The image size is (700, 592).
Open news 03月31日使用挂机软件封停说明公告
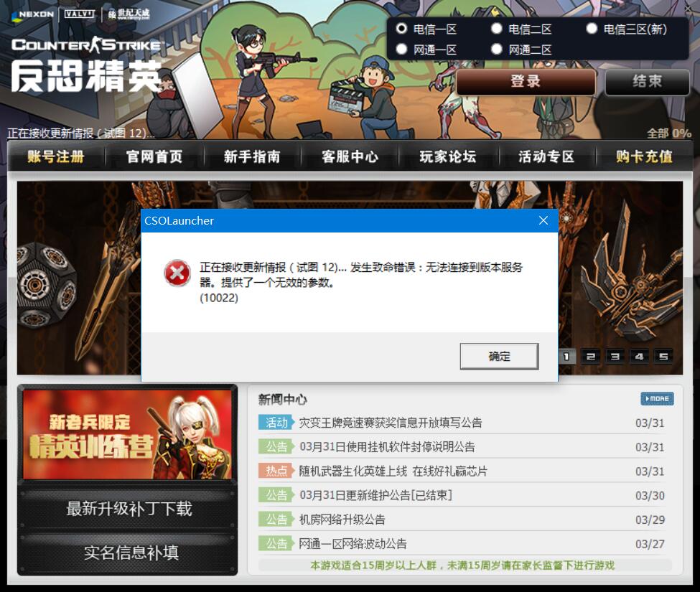[x=387, y=446]
